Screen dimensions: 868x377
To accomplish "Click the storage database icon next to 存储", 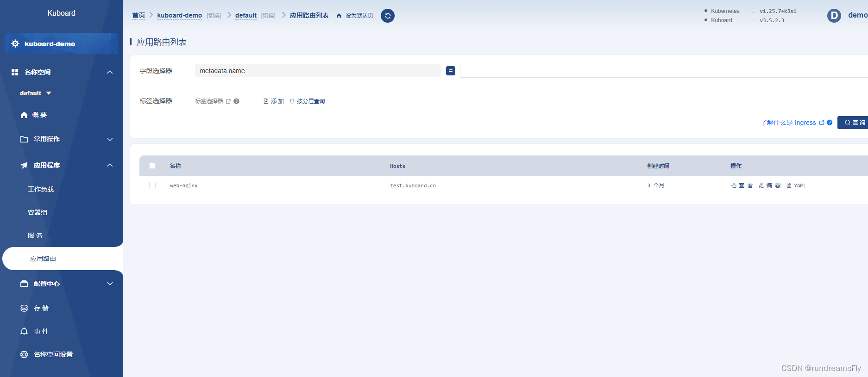I will 24,308.
